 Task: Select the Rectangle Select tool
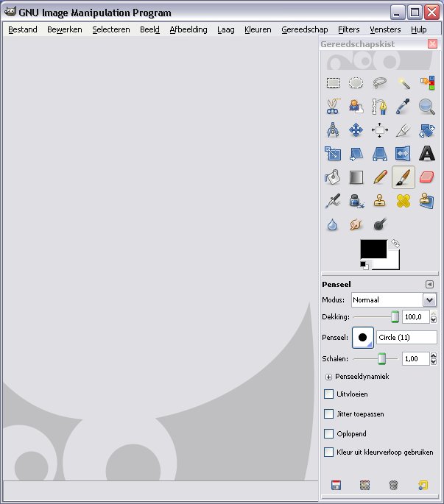pyautogui.click(x=333, y=83)
